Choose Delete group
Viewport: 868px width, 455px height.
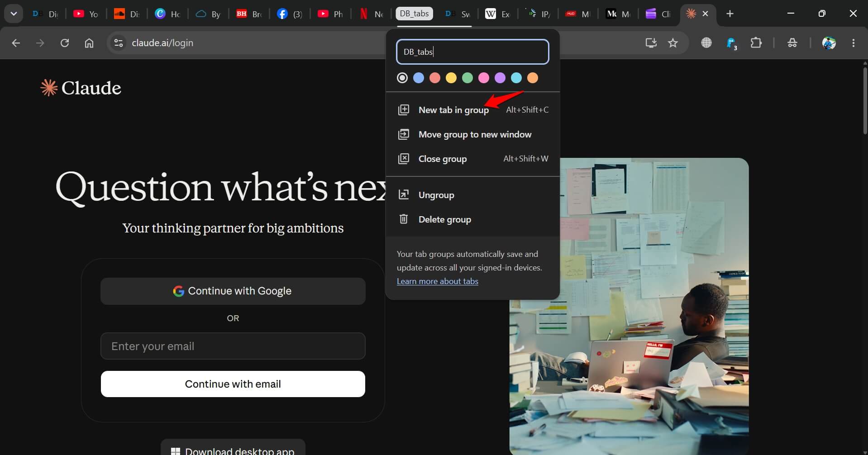[472, 219]
